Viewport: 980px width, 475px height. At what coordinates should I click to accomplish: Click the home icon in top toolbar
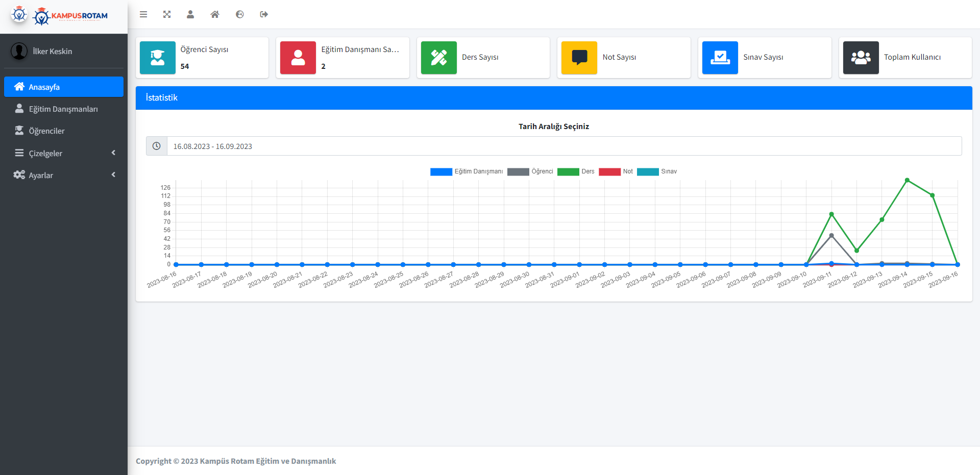coord(215,14)
